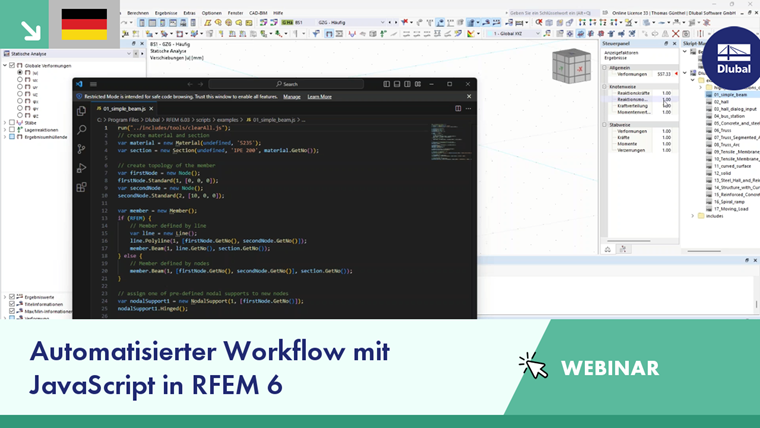760x428 pixels.
Task: Click the Dlubal logo
Action: 733,59
